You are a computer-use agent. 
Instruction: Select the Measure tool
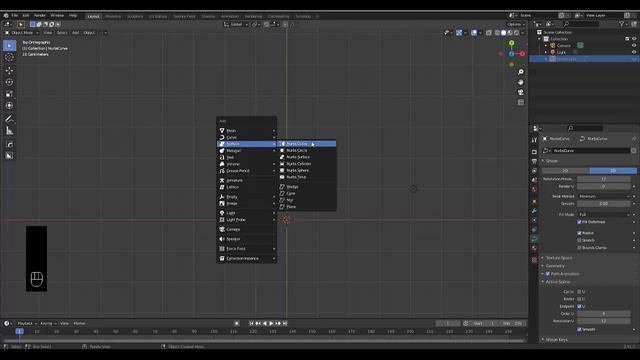point(9,131)
